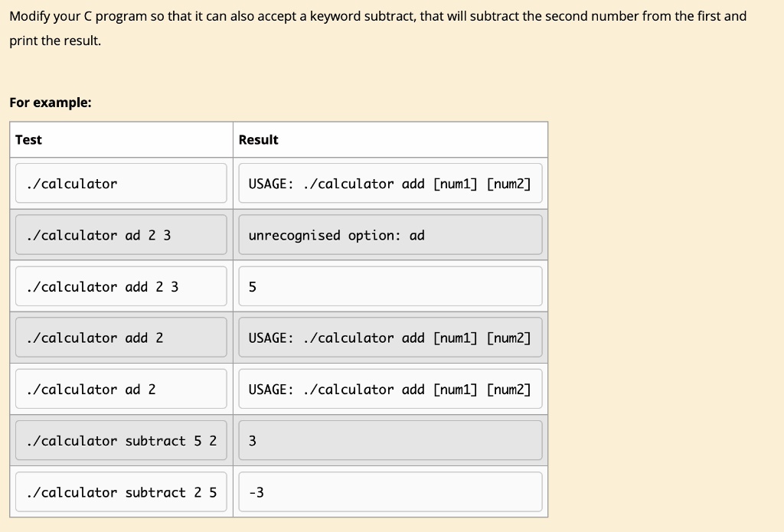Select the './calculator subtract 5 2' test cell
This screenshot has height=532, width=784.
(121, 440)
